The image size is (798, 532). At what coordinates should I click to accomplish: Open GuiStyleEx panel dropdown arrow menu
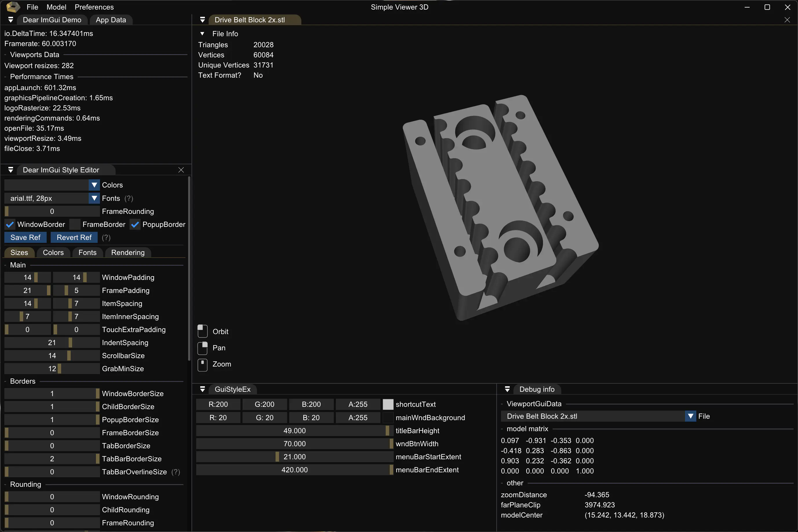(203, 389)
